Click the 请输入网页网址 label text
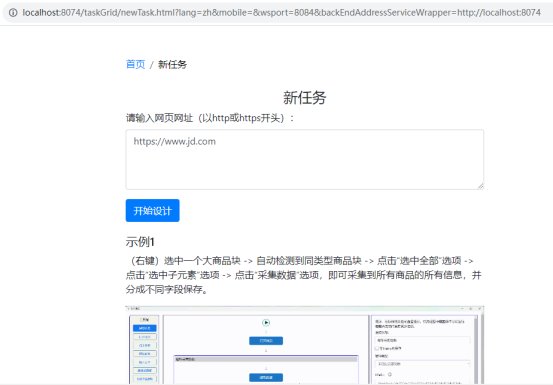Image resolution: width=553 pixels, height=385 pixels. click(210, 118)
